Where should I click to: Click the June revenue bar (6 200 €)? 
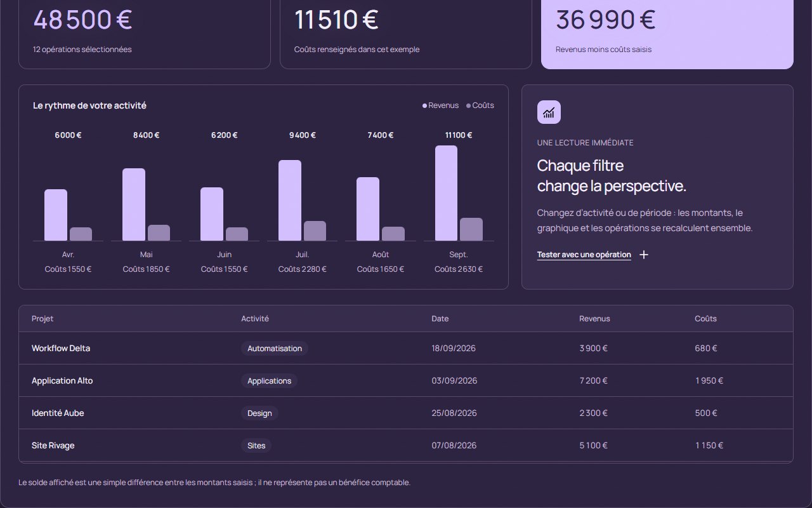pyautogui.click(x=212, y=214)
